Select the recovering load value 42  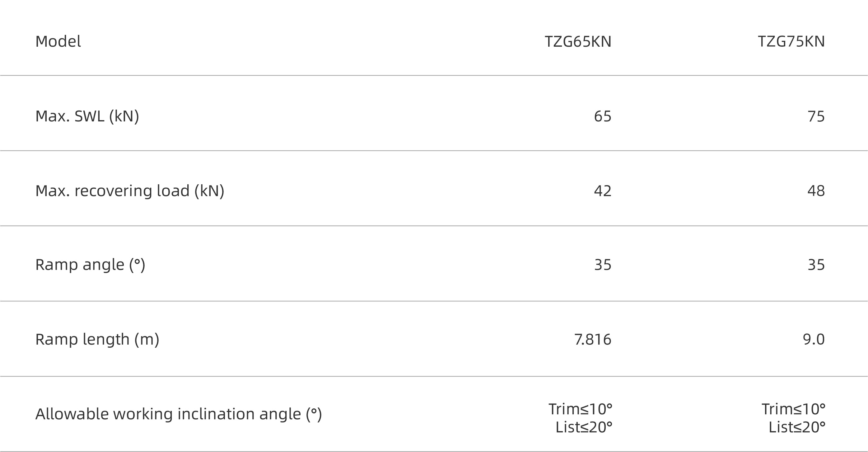coord(603,191)
